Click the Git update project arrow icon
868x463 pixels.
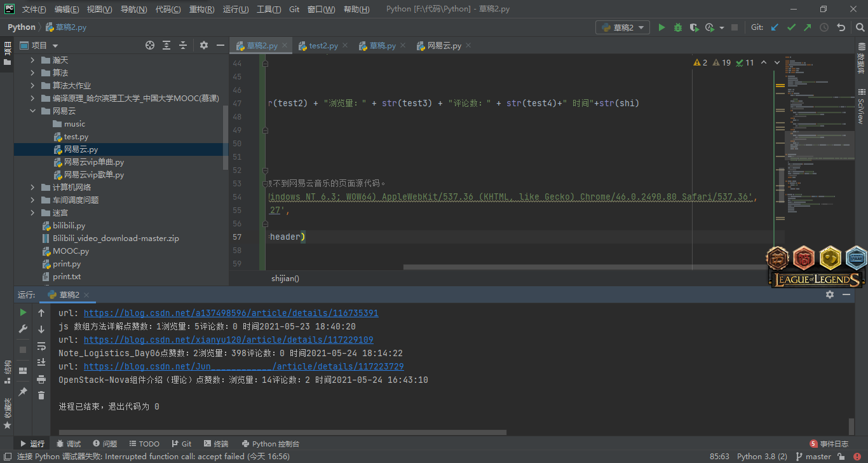[x=775, y=27]
